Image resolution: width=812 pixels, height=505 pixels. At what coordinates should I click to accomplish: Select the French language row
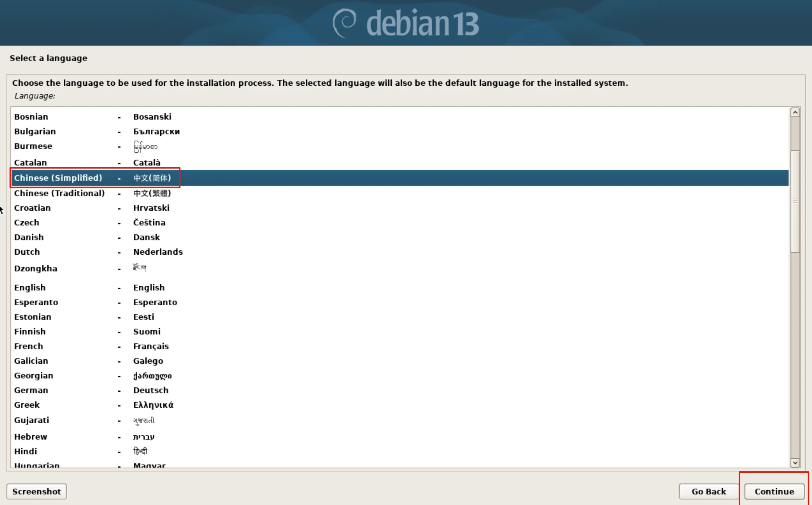[28, 346]
